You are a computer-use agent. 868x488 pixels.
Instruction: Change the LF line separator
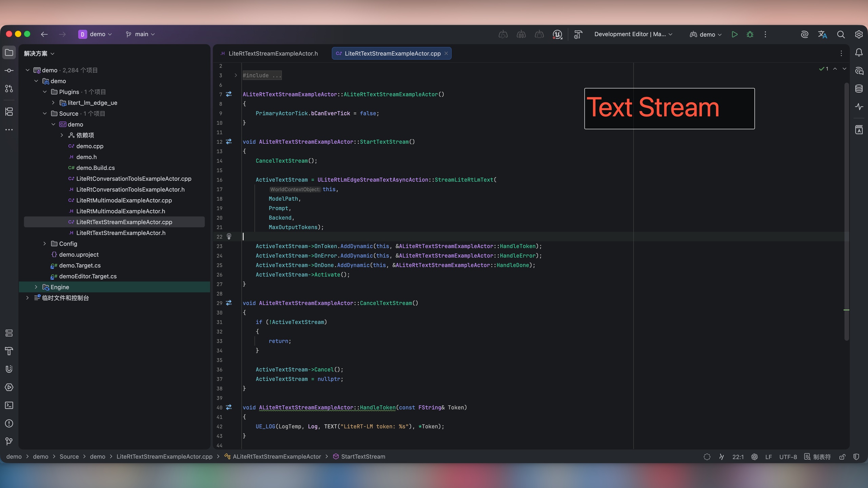click(x=768, y=457)
